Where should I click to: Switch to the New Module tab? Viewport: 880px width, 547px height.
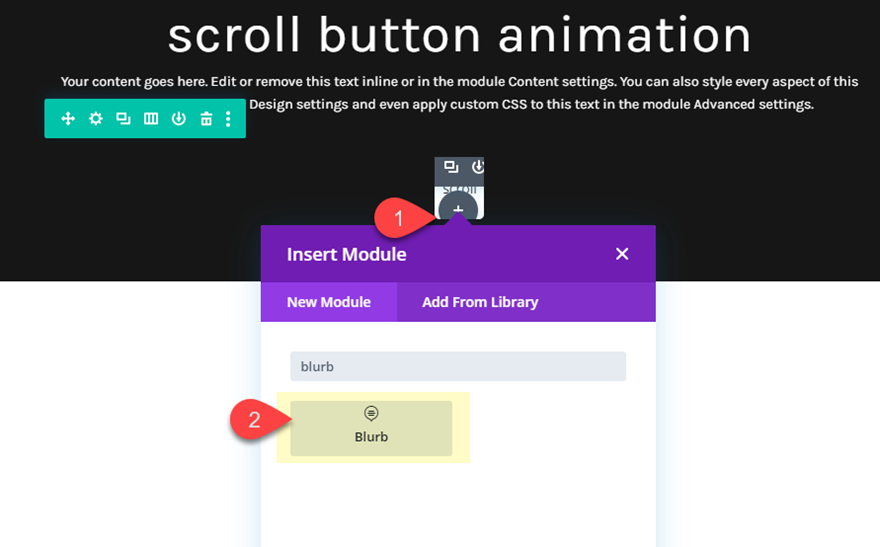(x=329, y=302)
